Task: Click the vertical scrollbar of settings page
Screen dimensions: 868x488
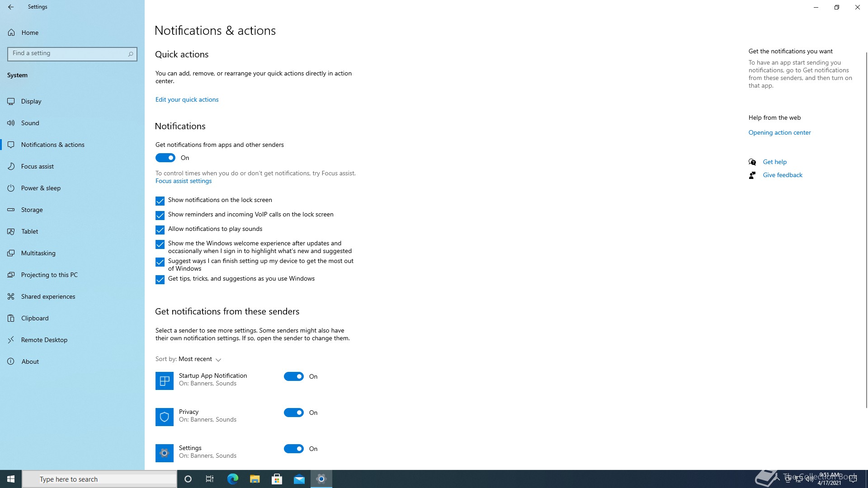Action: [866, 230]
